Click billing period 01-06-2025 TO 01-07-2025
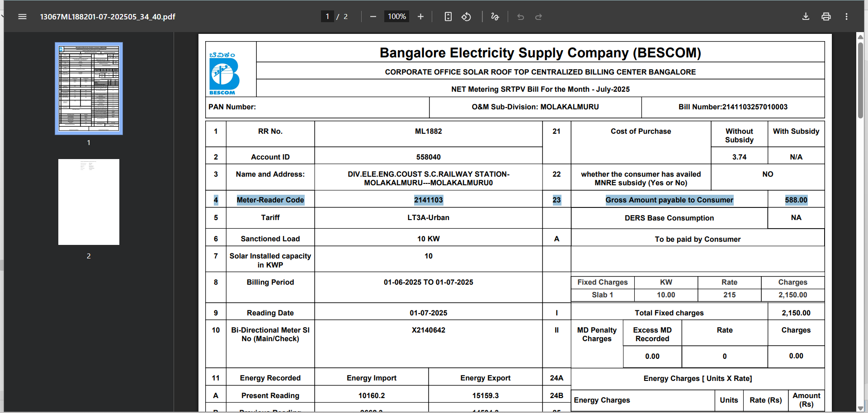868x413 pixels. (x=429, y=282)
